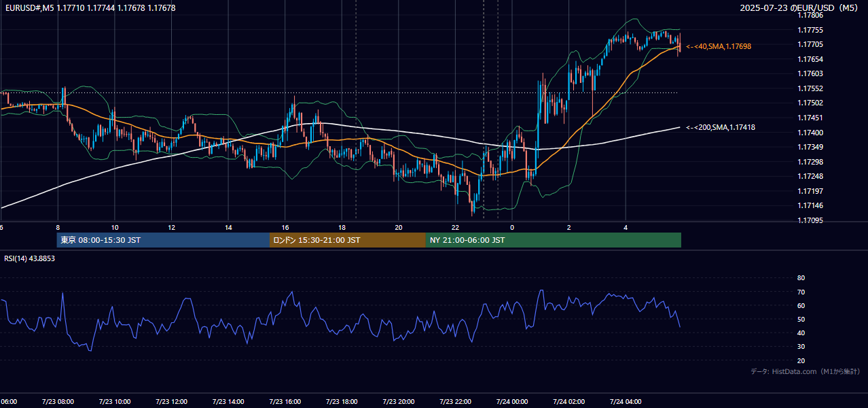This screenshot has width=868, height=408.
Task: Click the RSI level 80 label
Action: coord(801,278)
